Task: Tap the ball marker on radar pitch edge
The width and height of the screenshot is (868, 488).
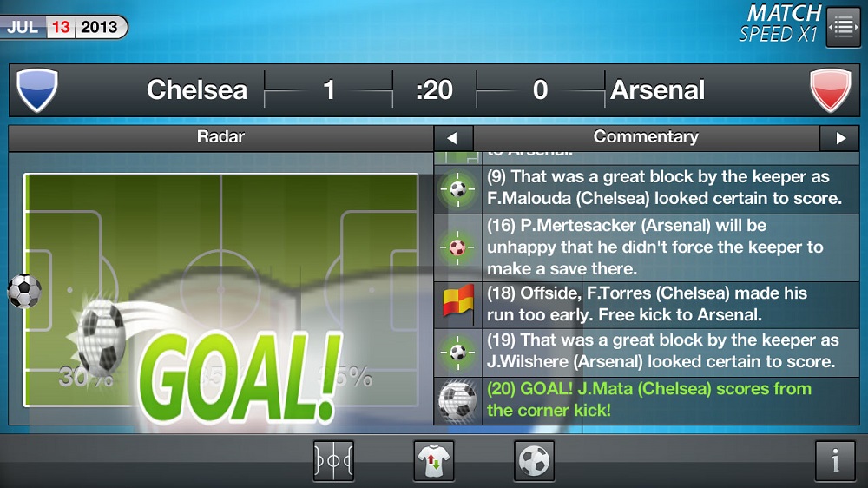Action: [23, 290]
